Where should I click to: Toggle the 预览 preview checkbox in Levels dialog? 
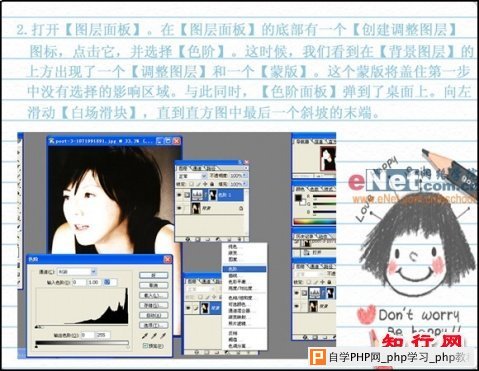tap(145, 346)
